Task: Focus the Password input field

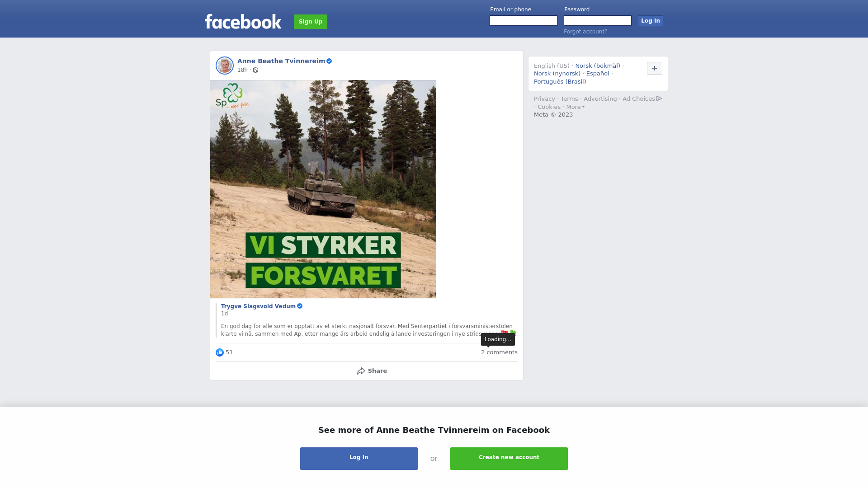Action: [598, 21]
